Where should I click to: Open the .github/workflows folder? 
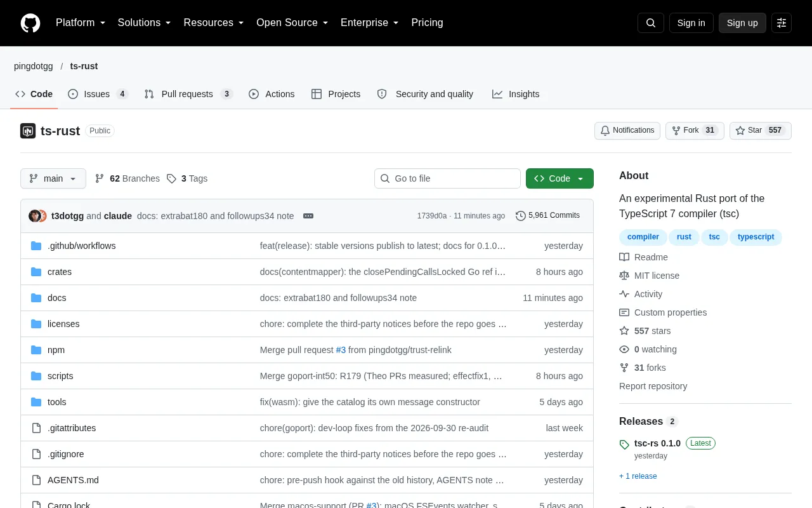click(x=81, y=246)
